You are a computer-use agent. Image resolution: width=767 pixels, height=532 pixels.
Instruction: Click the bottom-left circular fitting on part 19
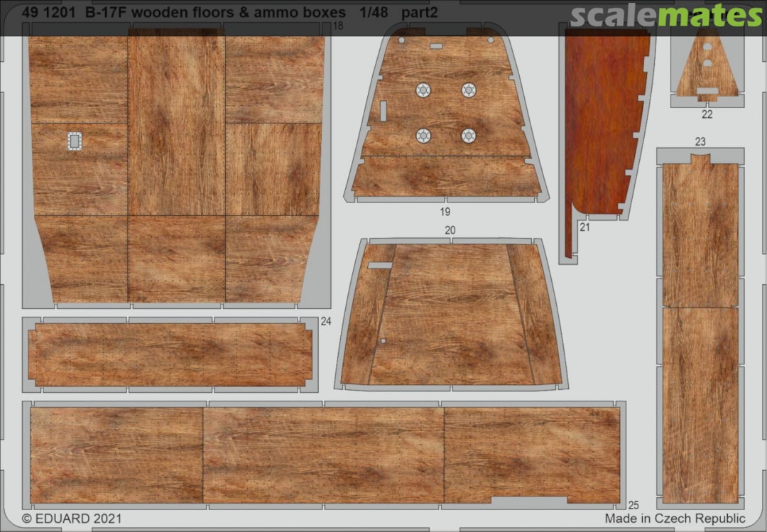click(x=423, y=135)
